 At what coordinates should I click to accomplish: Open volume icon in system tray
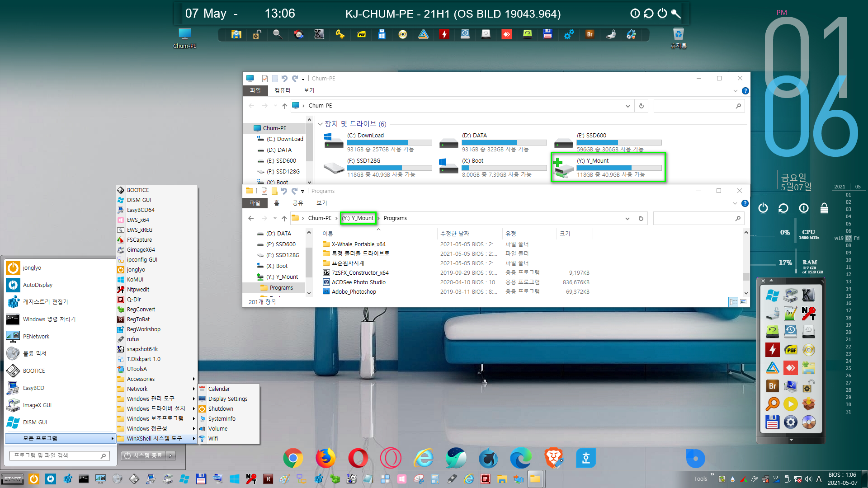pos(808,479)
